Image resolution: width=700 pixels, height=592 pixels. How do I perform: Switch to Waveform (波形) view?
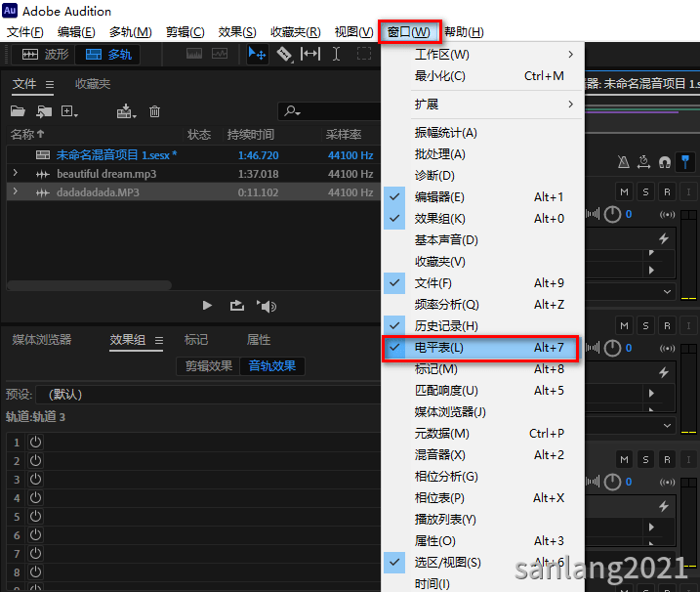coord(45,55)
